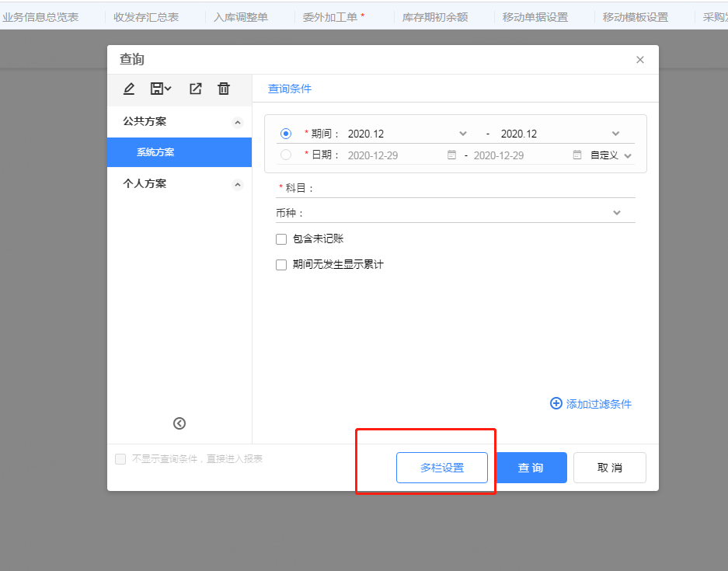Screen dimensions: 728x571
Task: Open the end date calendar icon
Action: (x=576, y=155)
